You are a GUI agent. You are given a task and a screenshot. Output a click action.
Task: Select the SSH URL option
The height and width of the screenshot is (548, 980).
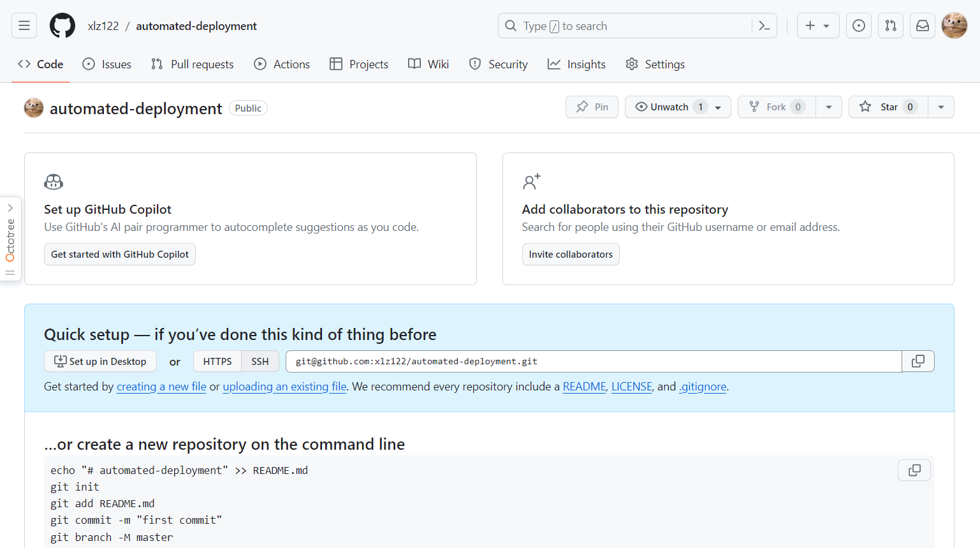[x=260, y=361]
